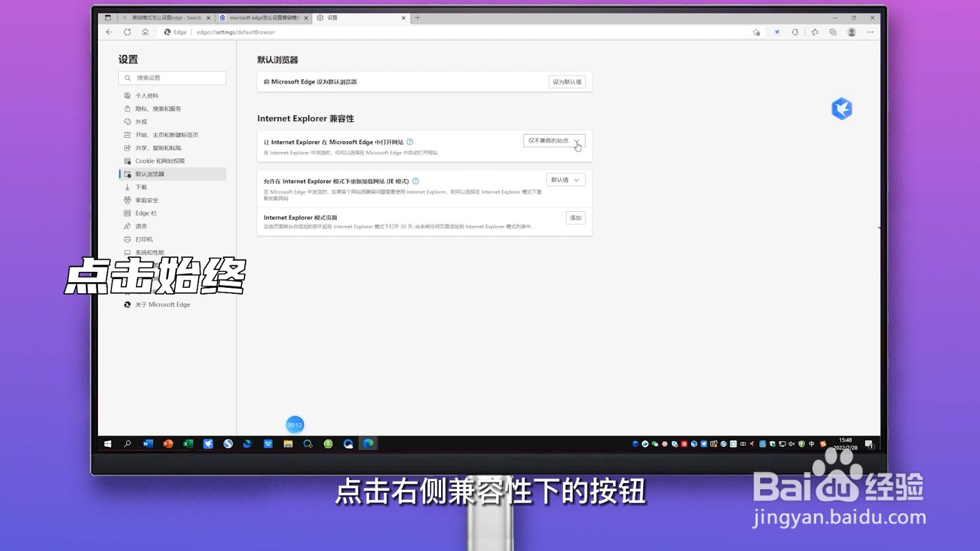980x551 pixels.
Task: Click the Internet Explorer 模式页面 label
Action: tap(301, 218)
